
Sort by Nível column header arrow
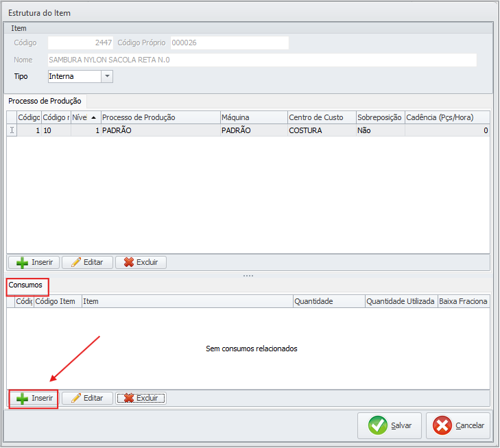93,117
